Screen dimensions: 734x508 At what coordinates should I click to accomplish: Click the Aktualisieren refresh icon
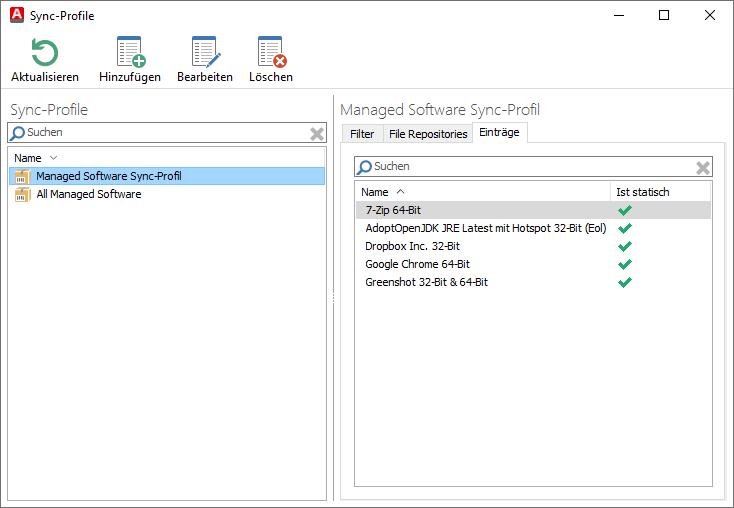click(45, 52)
